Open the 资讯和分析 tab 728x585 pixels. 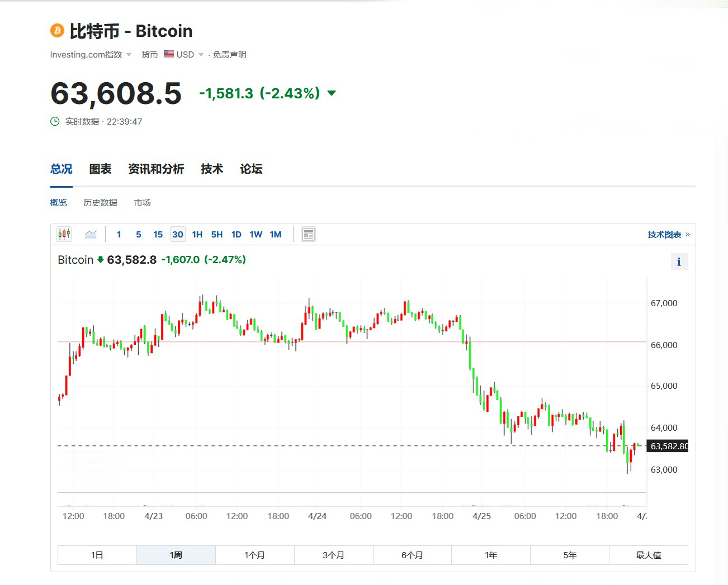156,169
